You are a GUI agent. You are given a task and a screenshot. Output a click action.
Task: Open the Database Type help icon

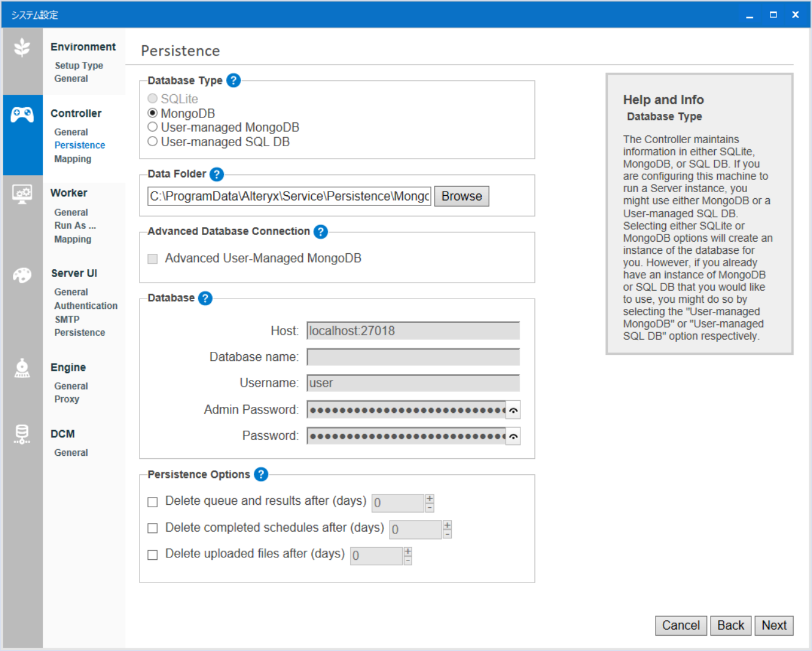(x=233, y=80)
